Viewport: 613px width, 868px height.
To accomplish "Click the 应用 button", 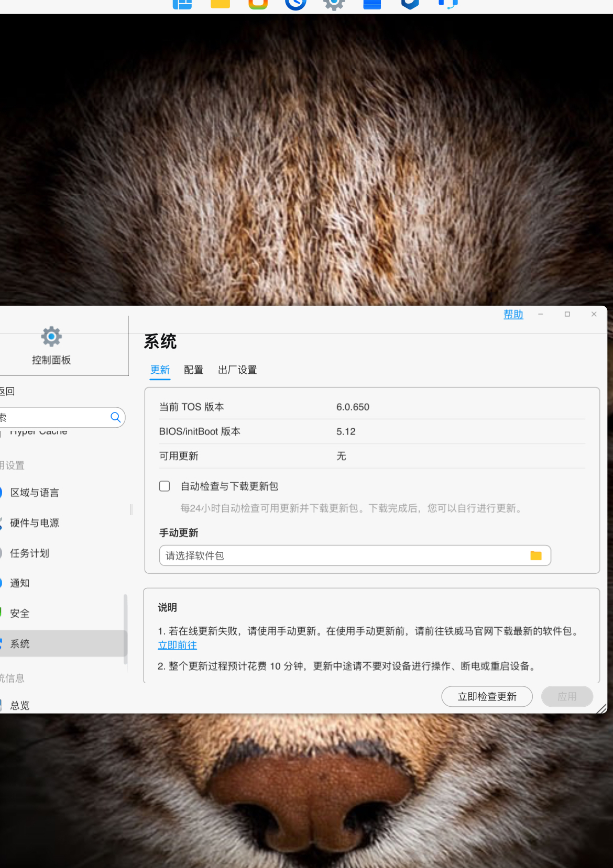I will [567, 697].
